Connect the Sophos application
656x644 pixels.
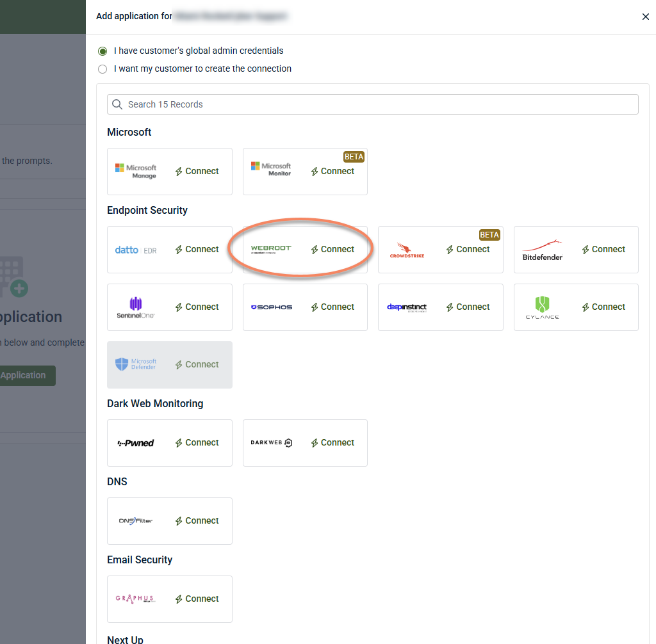(332, 307)
